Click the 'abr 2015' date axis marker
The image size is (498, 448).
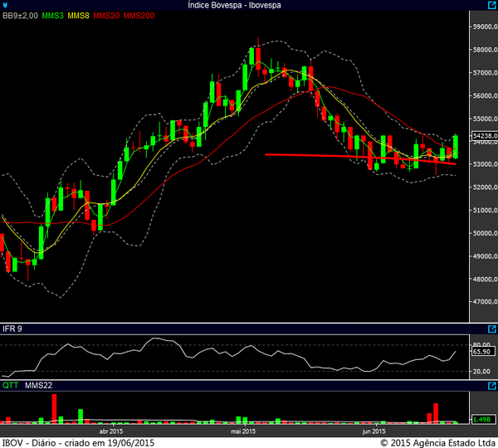click(111, 431)
